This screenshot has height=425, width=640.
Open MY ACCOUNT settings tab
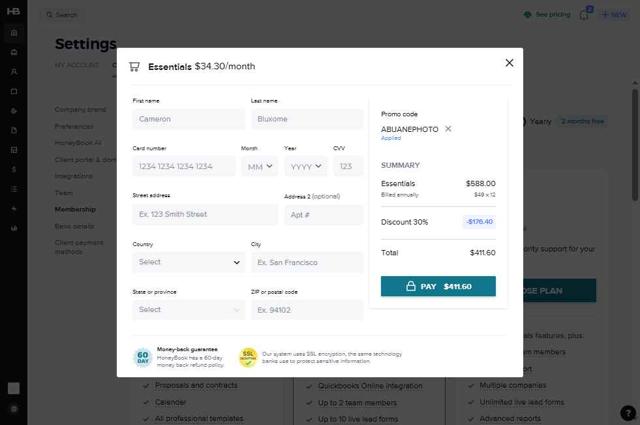77,65
